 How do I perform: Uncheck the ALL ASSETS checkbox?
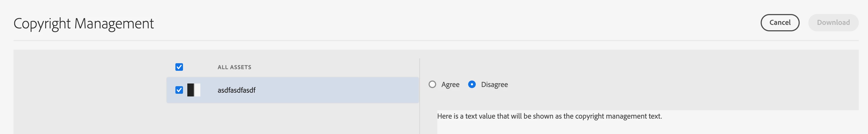[x=179, y=67]
